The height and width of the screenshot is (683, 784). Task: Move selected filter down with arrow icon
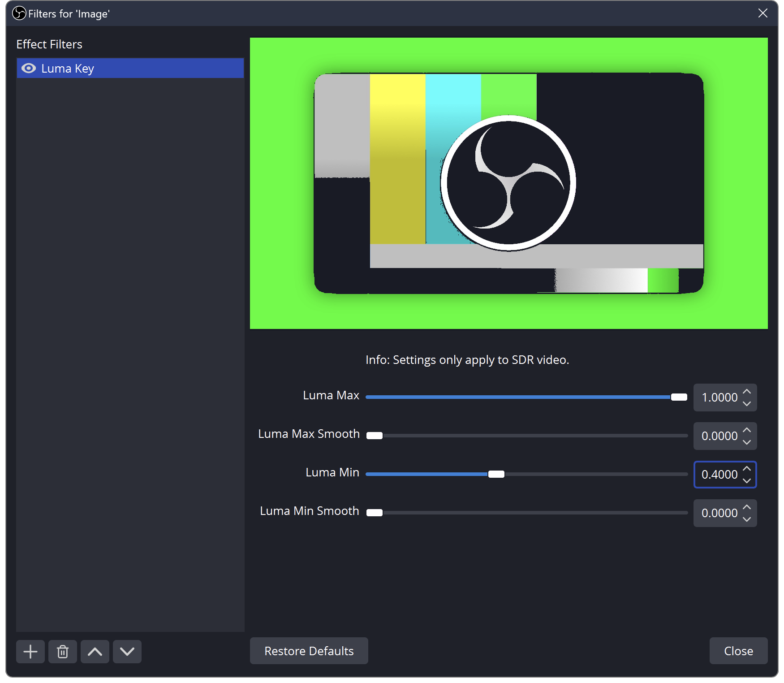pos(127,651)
